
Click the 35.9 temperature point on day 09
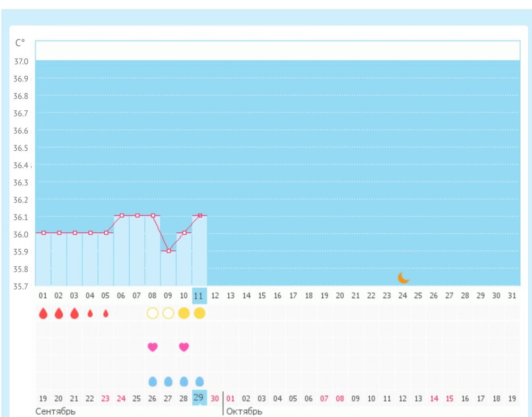point(168,250)
